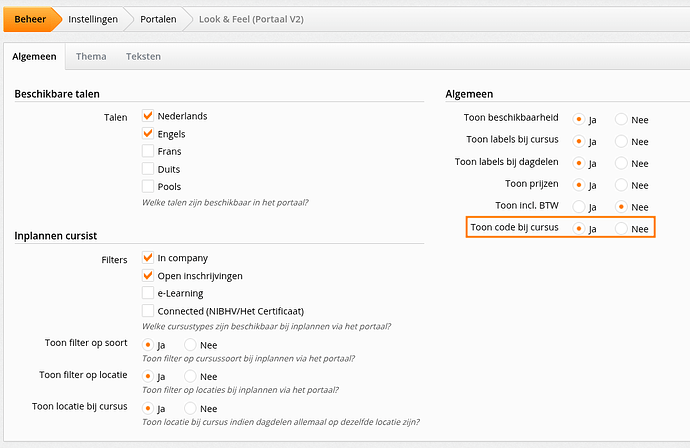The width and height of the screenshot is (690, 448).
Task: Open the Beheer breadcrumb
Action: click(30, 19)
